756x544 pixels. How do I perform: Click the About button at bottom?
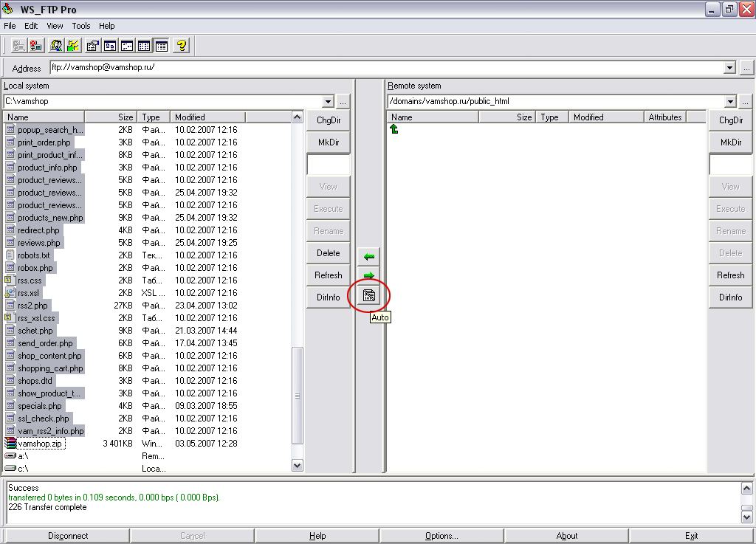(x=566, y=536)
